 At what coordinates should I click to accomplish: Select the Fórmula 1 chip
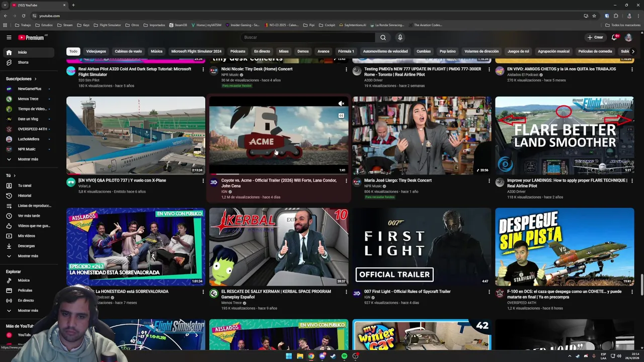point(346,51)
